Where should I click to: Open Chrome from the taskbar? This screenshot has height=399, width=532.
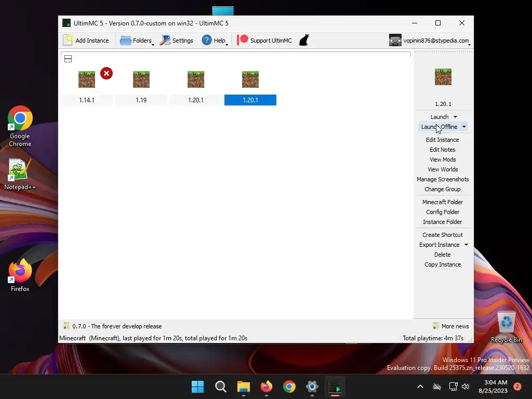[x=289, y=387]
